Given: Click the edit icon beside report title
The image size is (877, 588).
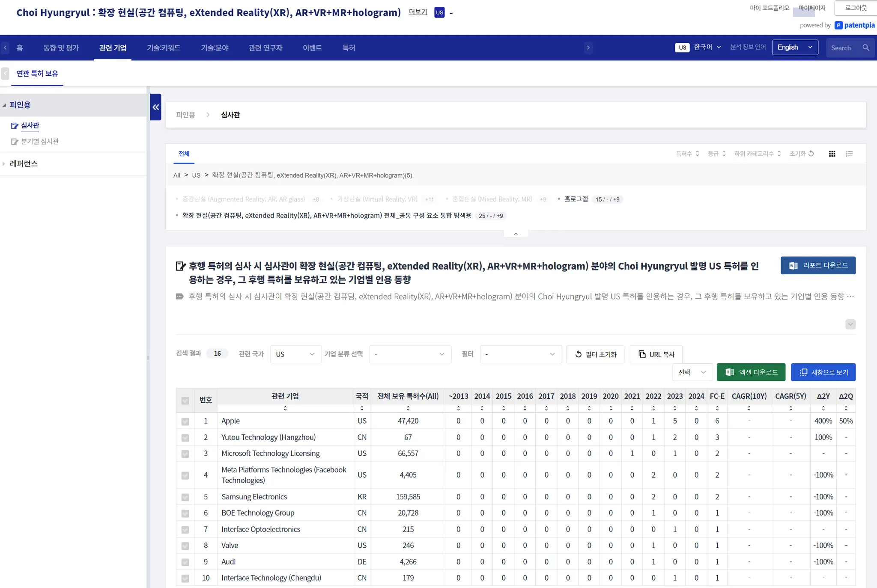Looking at the screenshot, I should point(181,266).
